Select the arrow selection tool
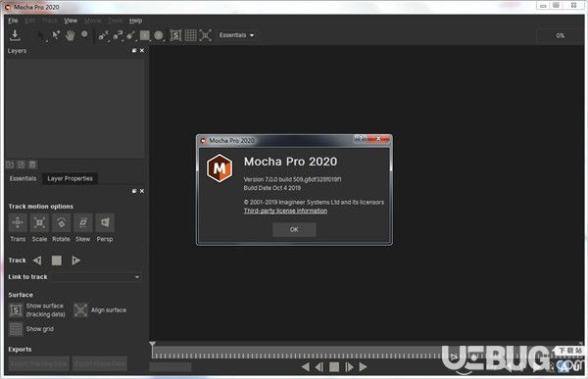The width and height of the screenshot is (588, 379). click(x=41, y=35)
